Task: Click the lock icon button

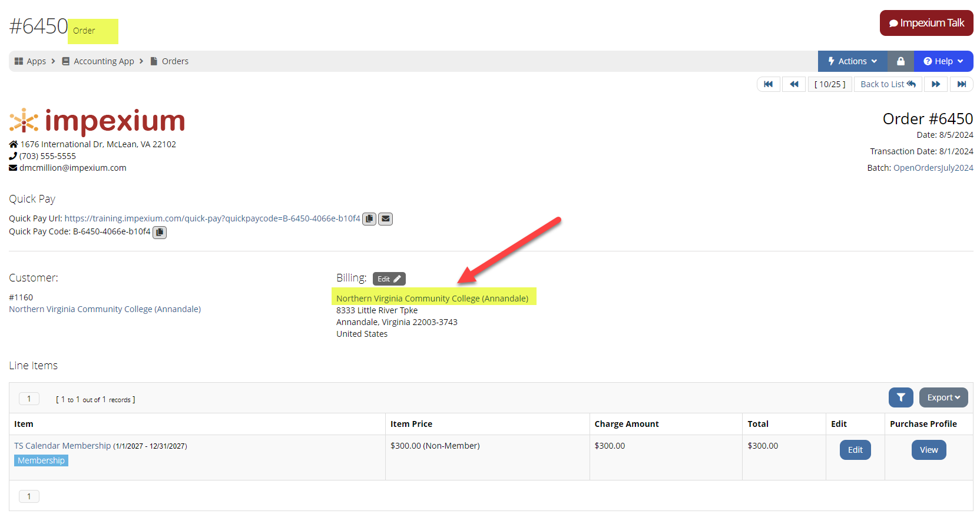Action: point(900,61)
